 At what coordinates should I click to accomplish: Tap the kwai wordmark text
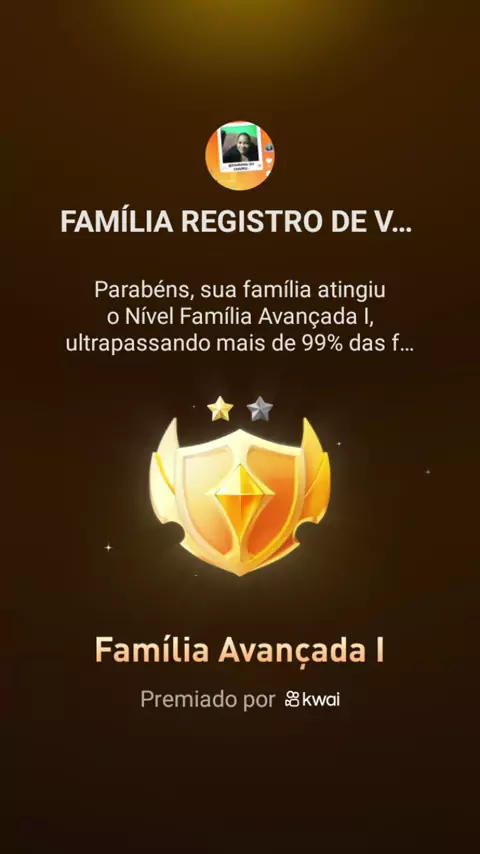[321, 699]
